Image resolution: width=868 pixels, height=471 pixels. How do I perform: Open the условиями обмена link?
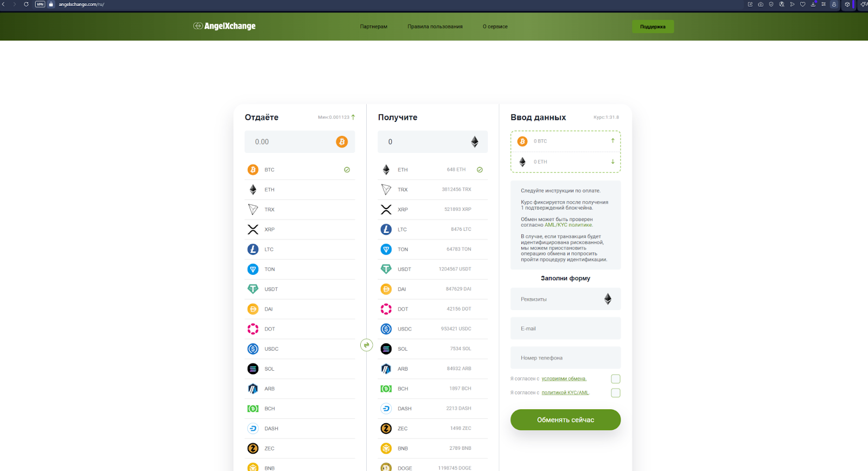[x=564, y=379]
